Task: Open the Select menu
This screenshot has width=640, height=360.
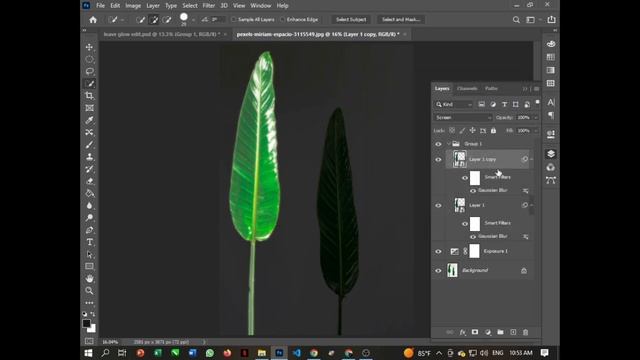Action: [190, 6]
